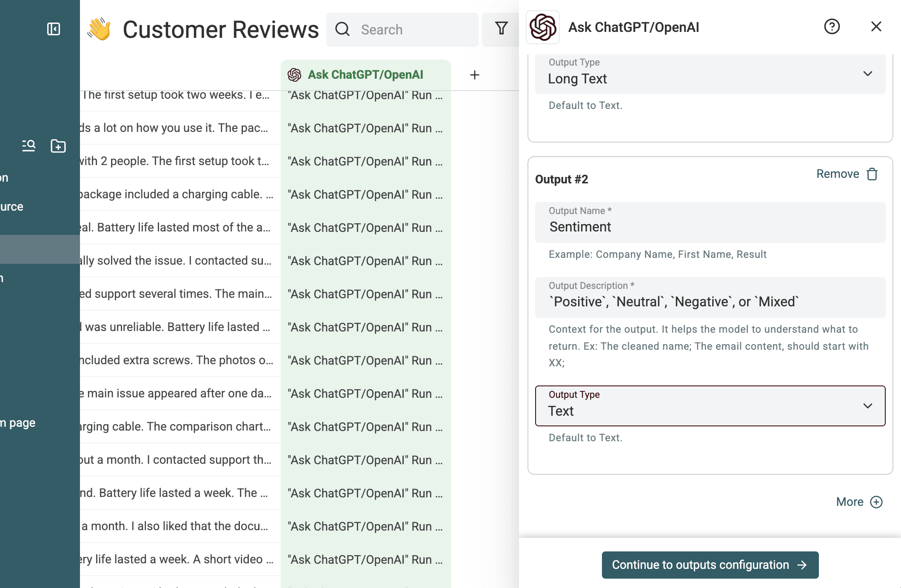Open Output #2 Output Type Text dropdown
The width and height of the screenshot is (901, 588).
click(710, 406)
